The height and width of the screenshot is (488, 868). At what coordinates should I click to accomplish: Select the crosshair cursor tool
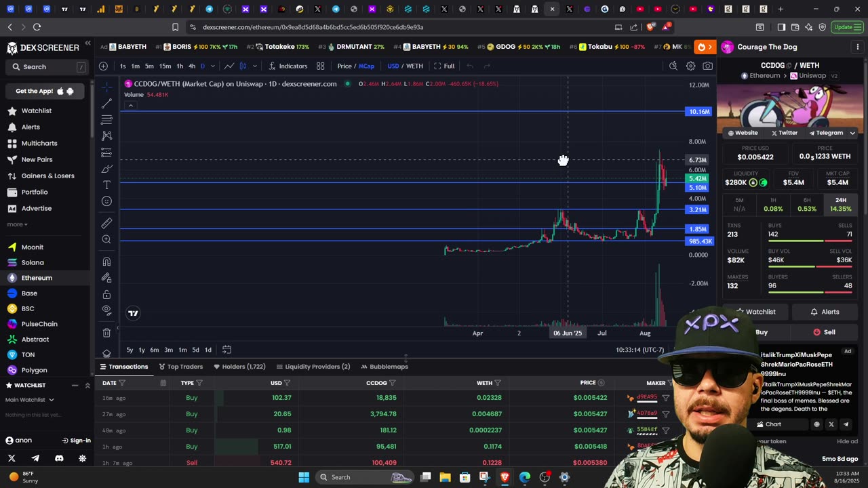pos(106,87)
